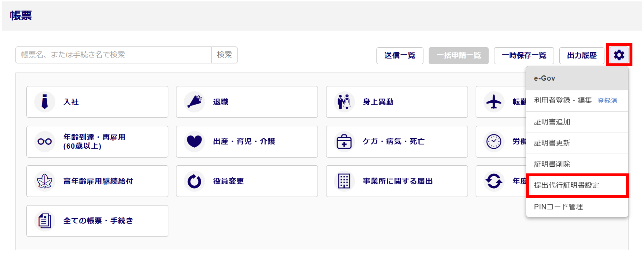
Task: Open the 送信一覧 list
Action: [x=400, y=56]
